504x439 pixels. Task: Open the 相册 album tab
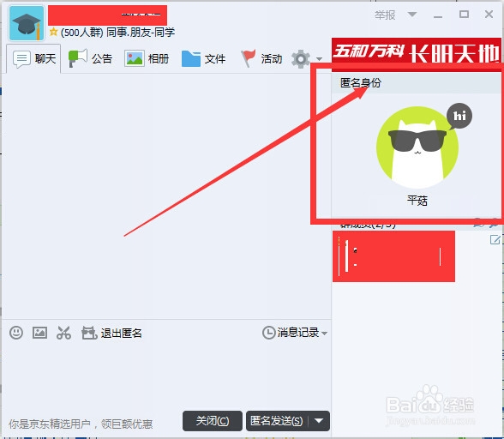coord(147,59)
